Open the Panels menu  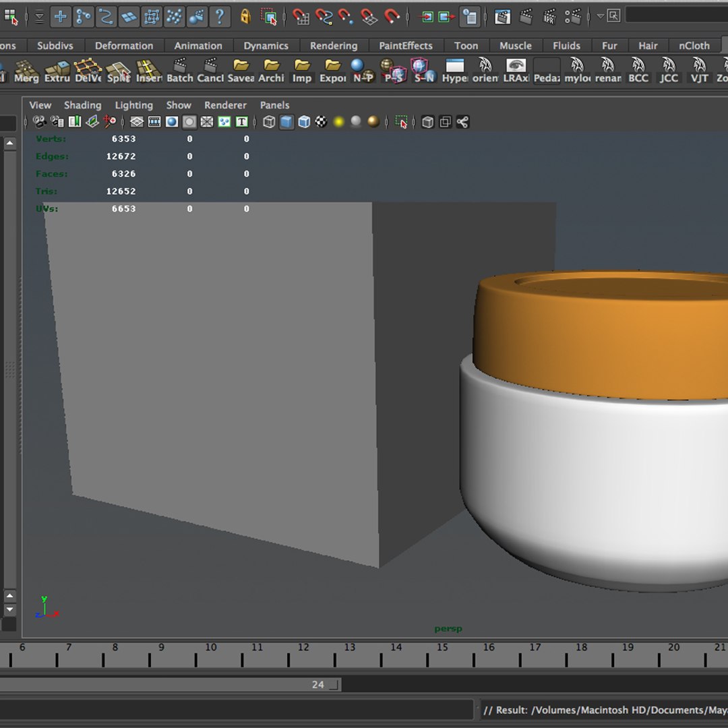click(274, 105)
